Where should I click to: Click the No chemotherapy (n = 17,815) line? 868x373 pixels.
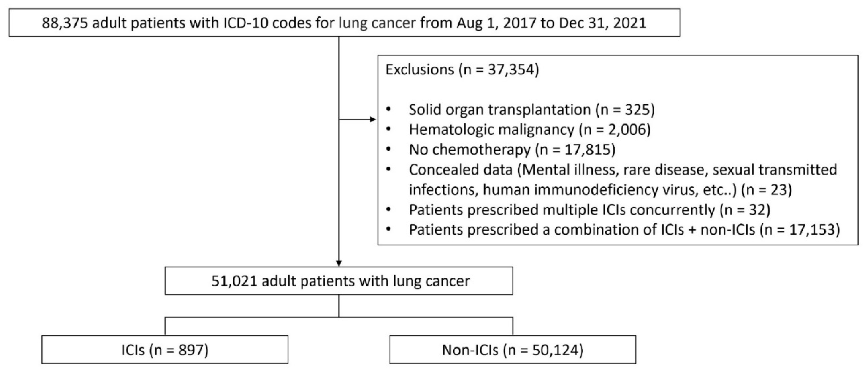[512, 150]
